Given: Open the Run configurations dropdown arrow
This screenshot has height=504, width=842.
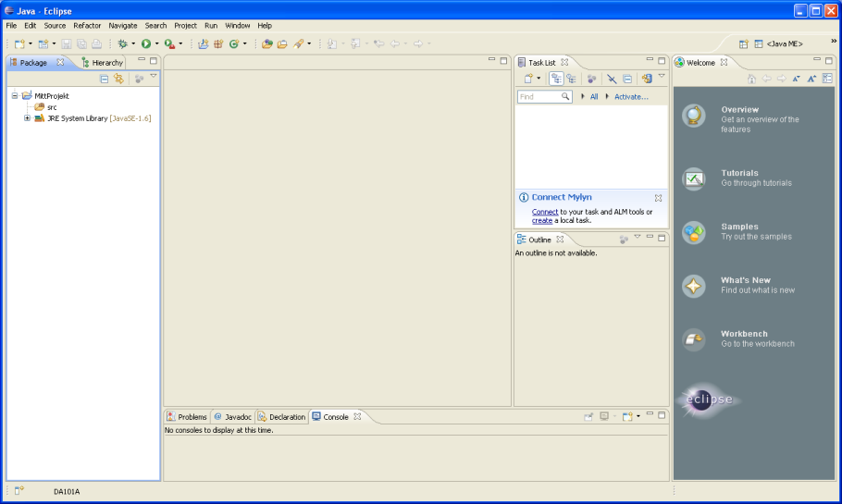Looking at the screenshot, I should (156, 44).
